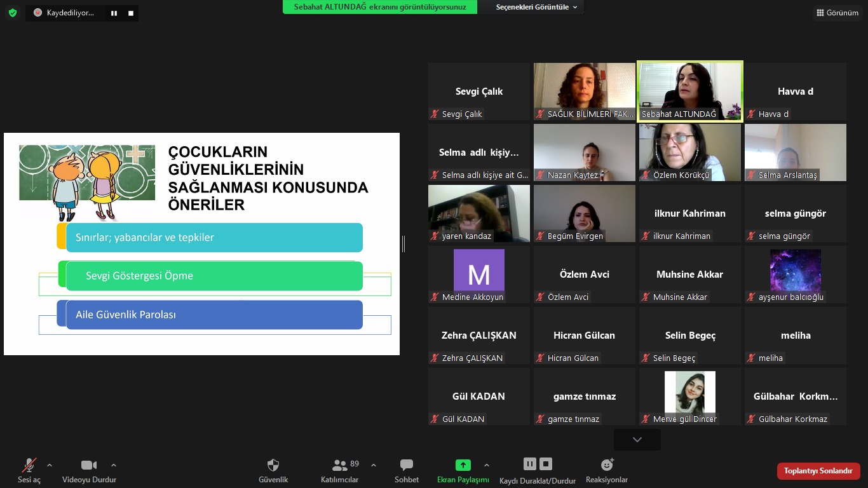Click the green encryption shield icon

tap(13, 13)
